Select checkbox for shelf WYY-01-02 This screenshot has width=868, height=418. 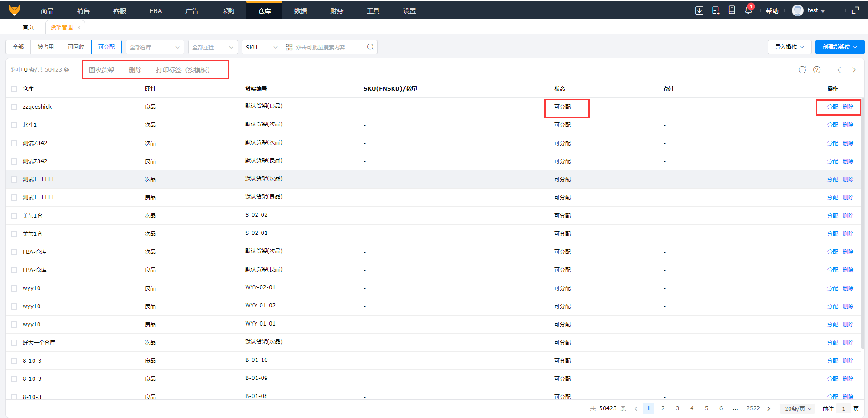[x=14, y=306]
